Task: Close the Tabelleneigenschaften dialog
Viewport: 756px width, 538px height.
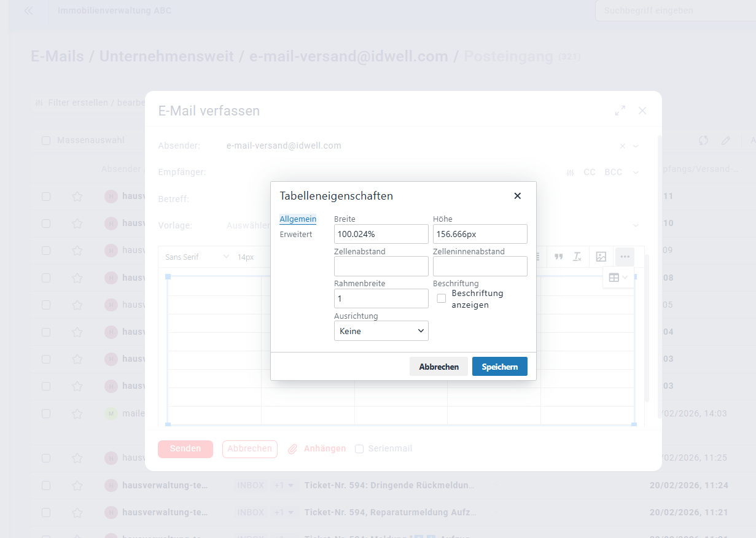Action: click(517, 196)
